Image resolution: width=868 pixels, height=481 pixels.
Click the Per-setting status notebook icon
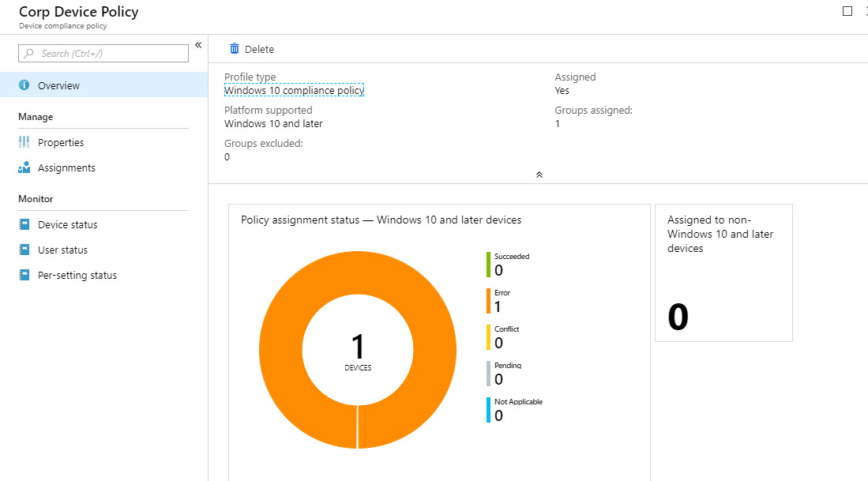(x=24, y=275)
